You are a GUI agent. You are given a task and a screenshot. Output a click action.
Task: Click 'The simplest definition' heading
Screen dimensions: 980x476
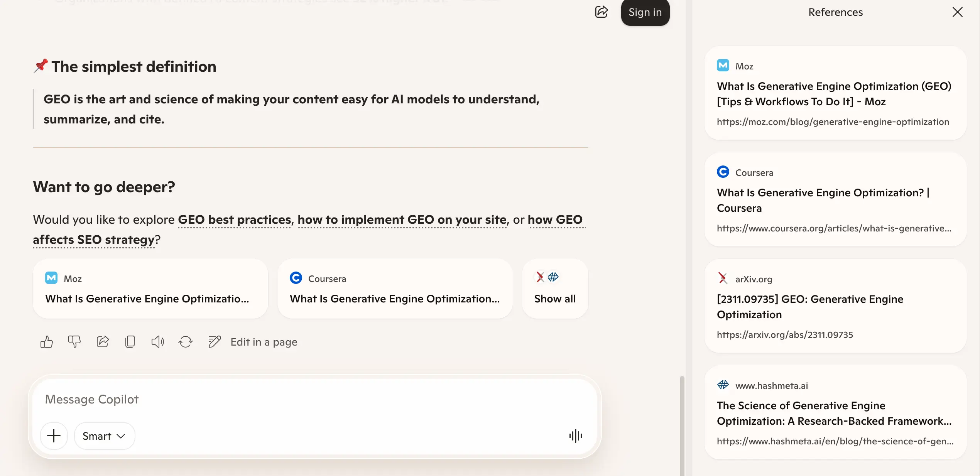(x=134, y=67)
